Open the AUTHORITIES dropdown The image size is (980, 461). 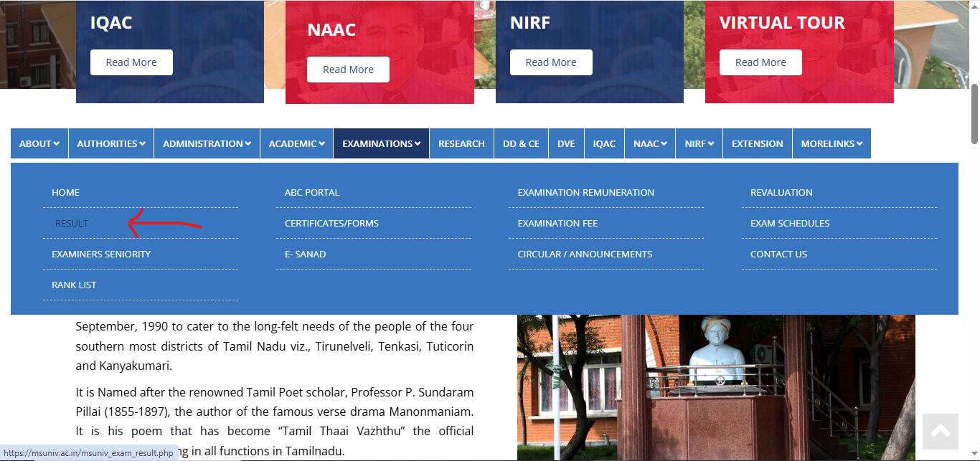(x=110, y=143)
